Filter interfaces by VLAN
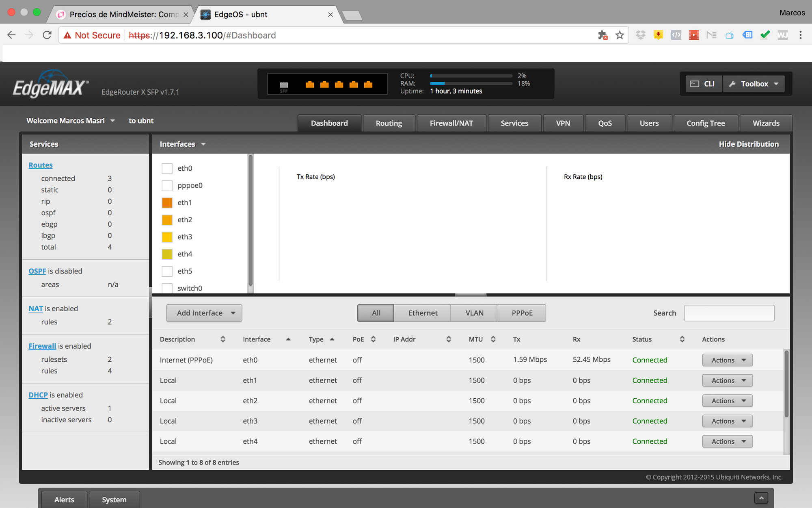 [x=474, y=313]
